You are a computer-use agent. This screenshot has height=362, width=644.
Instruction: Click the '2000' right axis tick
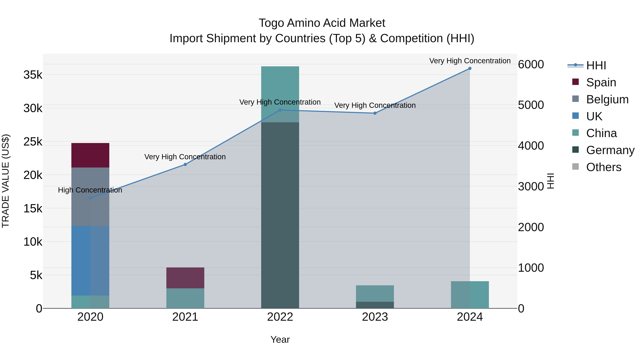click(x=531, y=227)
